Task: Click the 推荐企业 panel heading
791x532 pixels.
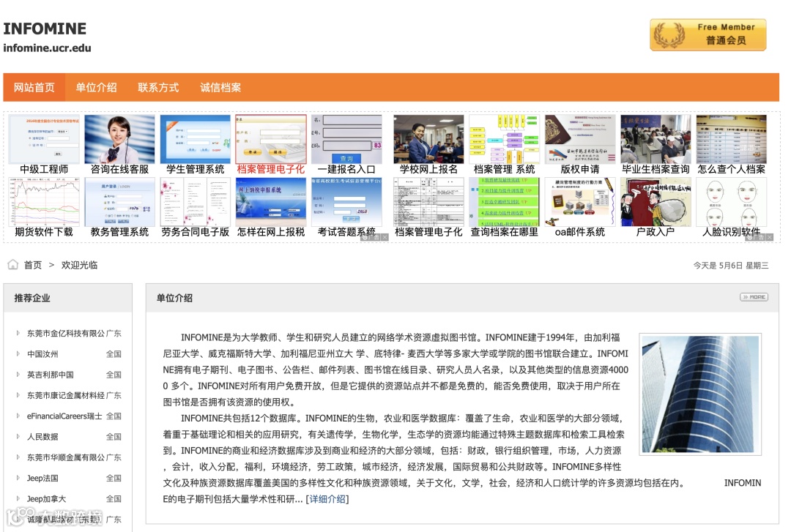Action: (32, 298)
